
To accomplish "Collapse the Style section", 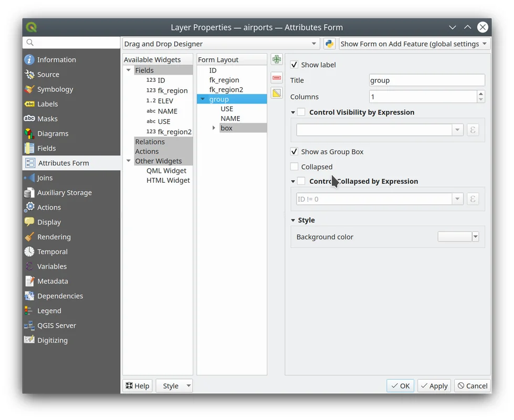I will (x=293, y=220).
